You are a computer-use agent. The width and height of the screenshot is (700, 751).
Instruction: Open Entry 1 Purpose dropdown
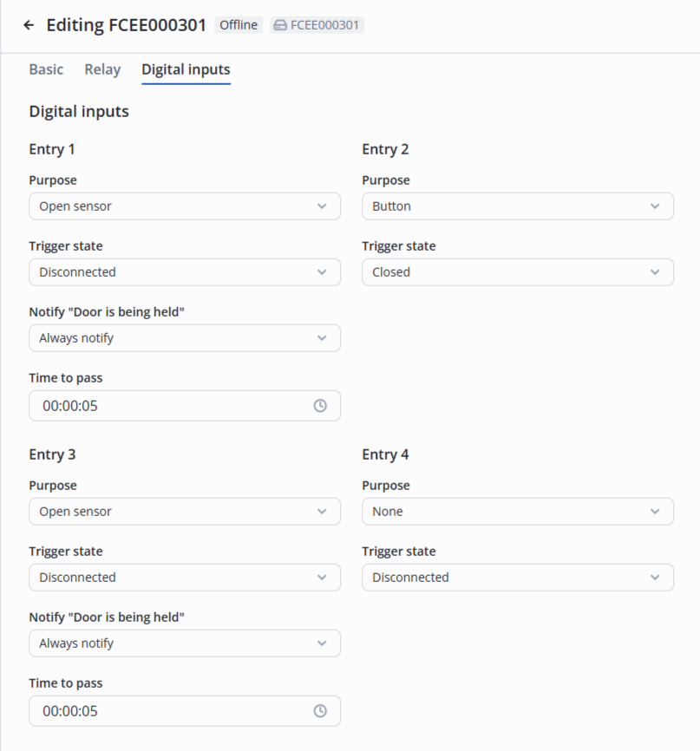[x=184, y=206]
